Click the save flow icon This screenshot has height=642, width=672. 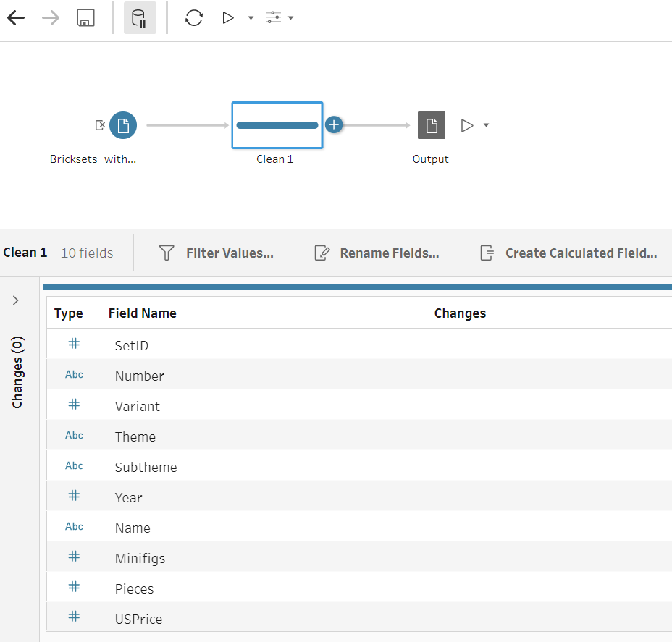coord(86,18)
